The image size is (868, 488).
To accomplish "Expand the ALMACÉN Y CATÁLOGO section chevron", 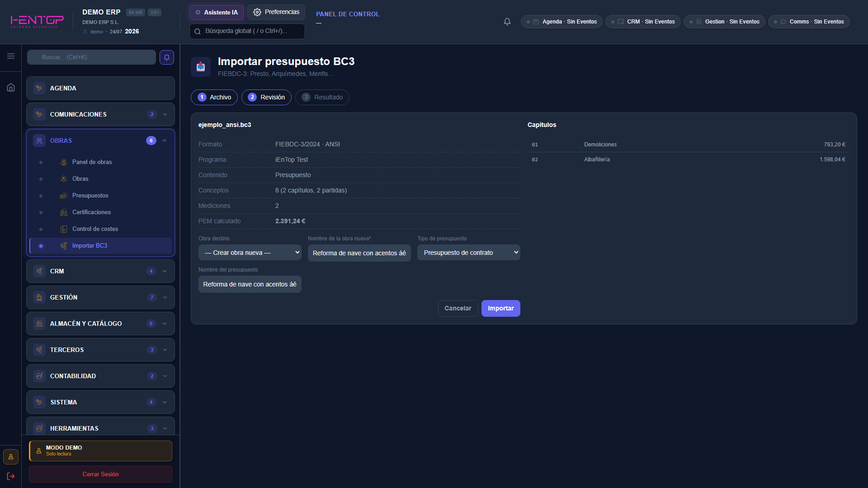I will (x=165, y=324).
